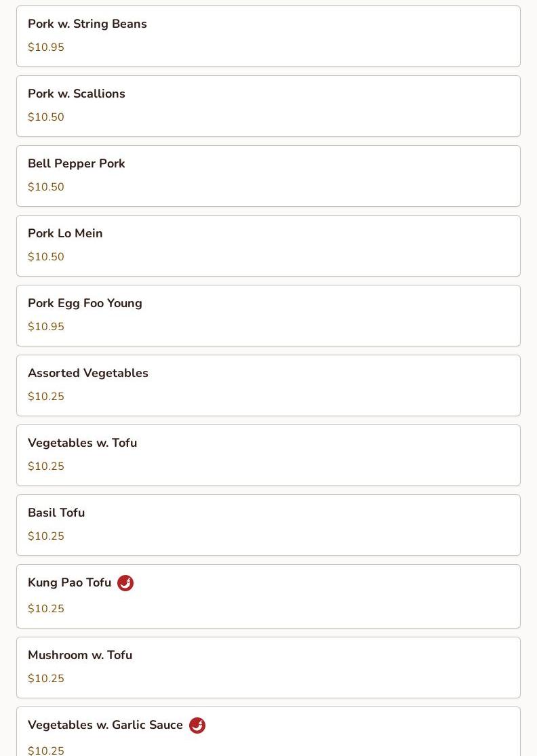This screenshot has height=756, width=537.
Task: Select the Basil Tofu dish
Action: coord(268,525)
